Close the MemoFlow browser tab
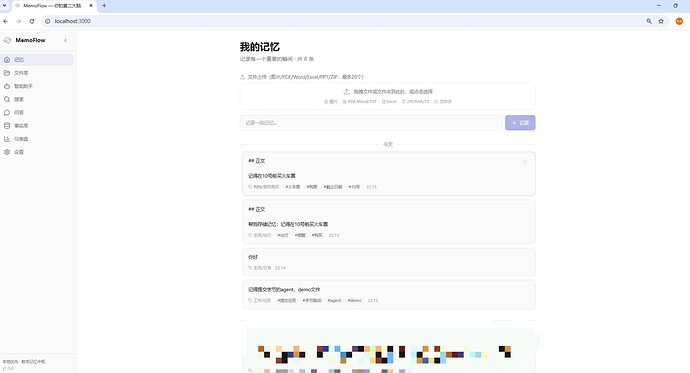Screen dimensions: 690x373 pos(91,6)
